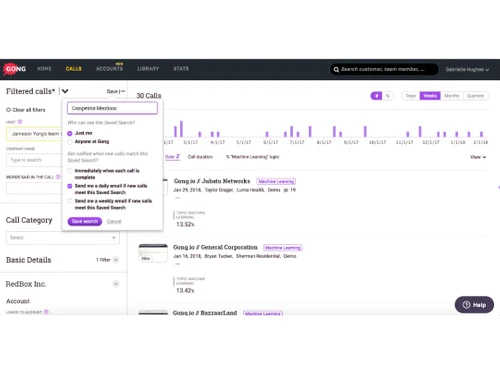Cancel the saved search dialog
The image size is (500, 375).
click(114, 221)
